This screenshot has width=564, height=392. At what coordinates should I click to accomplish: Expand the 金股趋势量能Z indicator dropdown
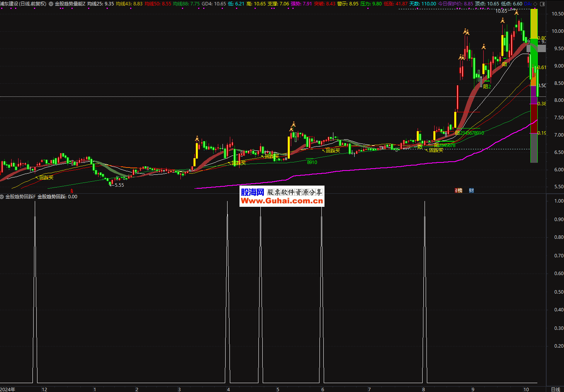tap(51, 4)
